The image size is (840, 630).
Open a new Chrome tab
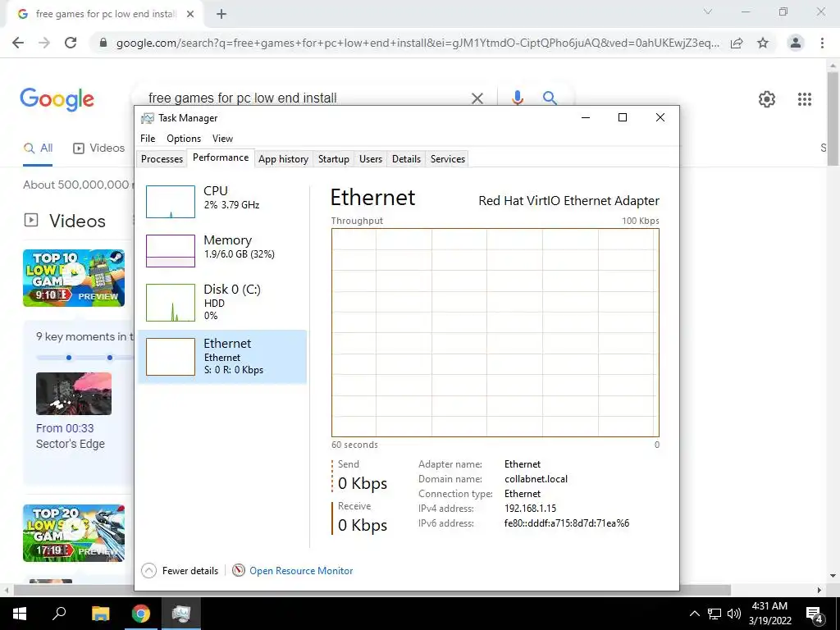(221, 15)
